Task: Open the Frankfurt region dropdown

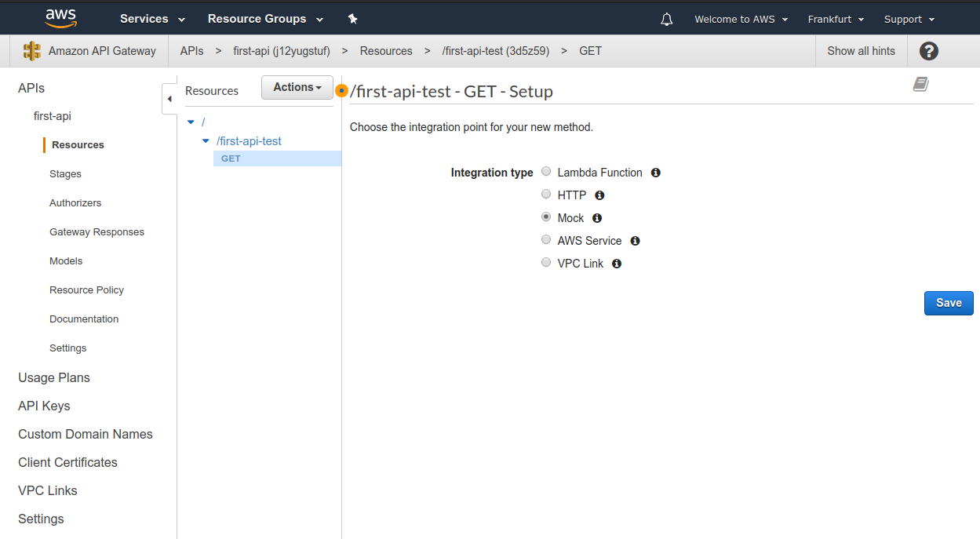Action: (x=836, y=19)
